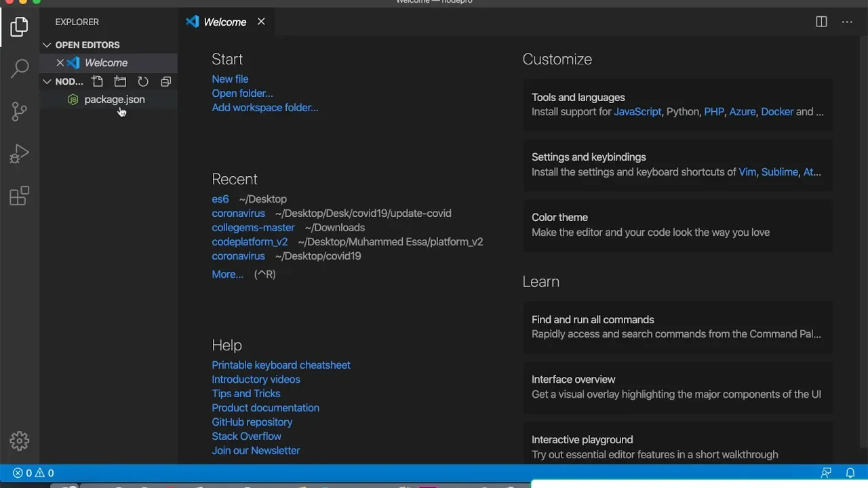Refresh the explorer file tree
The width and height of the screenshot is (868, 488).
coord(143,81)
